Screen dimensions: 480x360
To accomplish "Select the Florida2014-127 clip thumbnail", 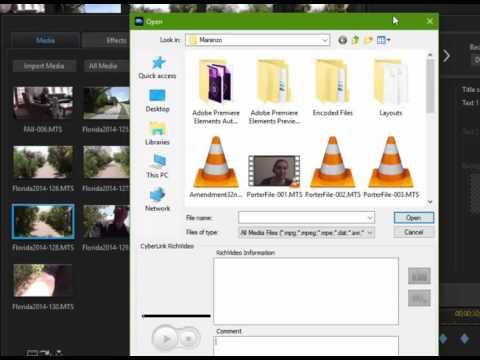I will 106,162.
